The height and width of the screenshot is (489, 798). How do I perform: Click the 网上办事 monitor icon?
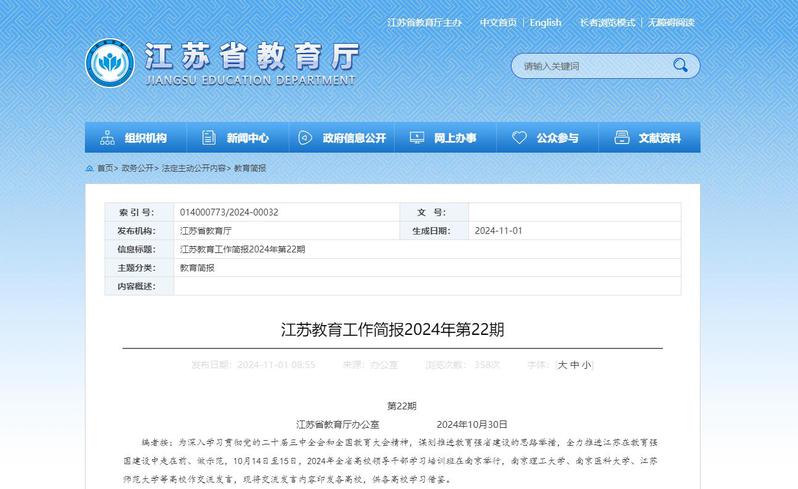point(416,138)
